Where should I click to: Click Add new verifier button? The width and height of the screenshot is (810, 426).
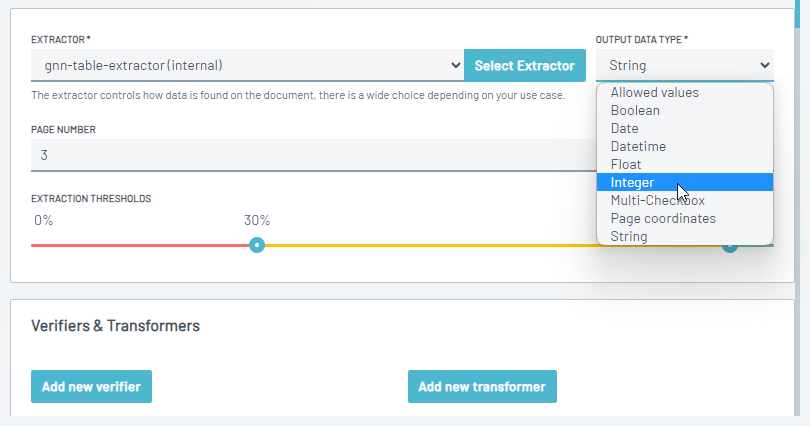point(91,386)
